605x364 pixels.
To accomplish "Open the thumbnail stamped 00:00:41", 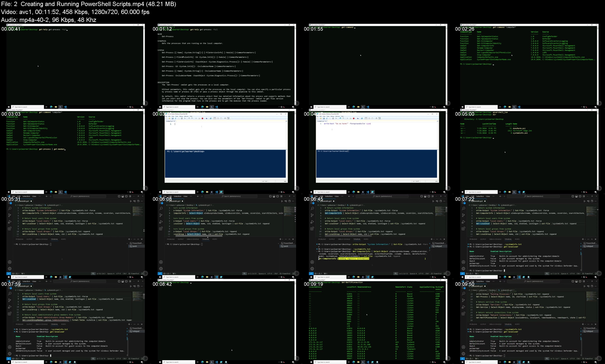I will tap(76, 66).
